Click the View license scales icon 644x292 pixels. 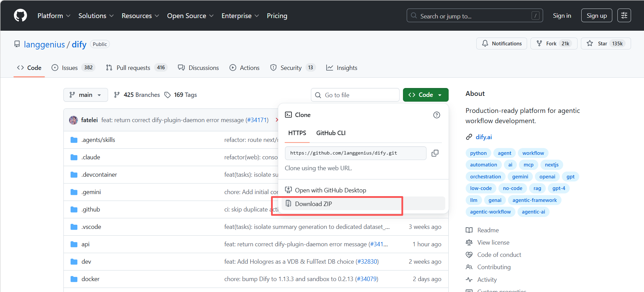coord(469,243)
